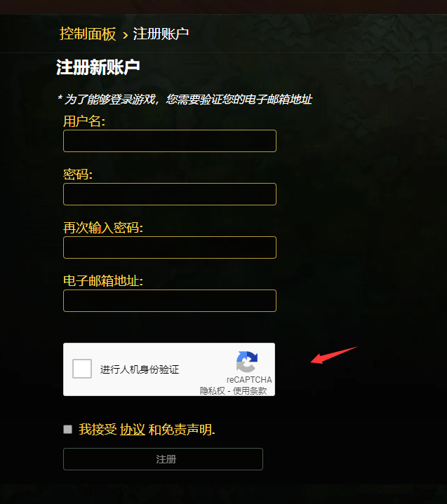Select the 注册账户 breadcrumb item

tap(161, 34)
